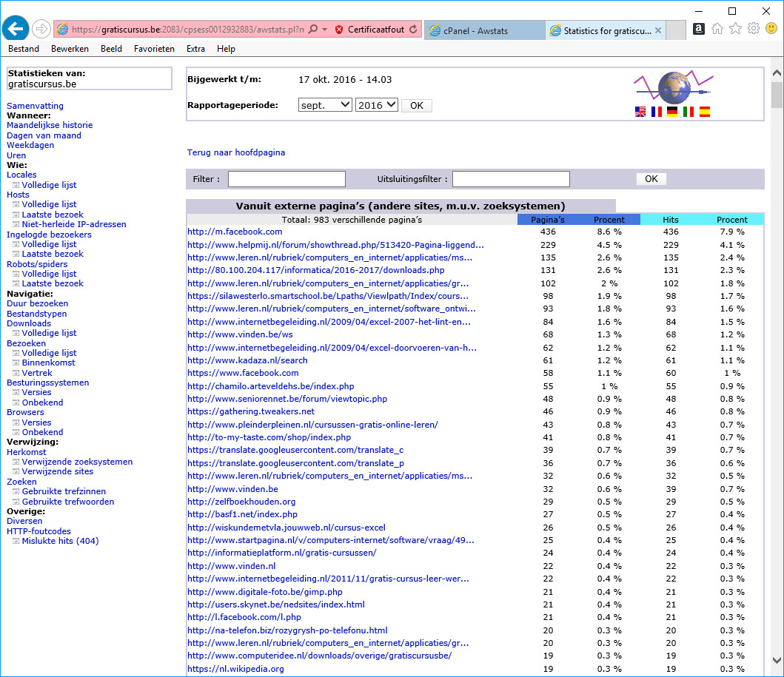Click the browser address bar URL
784x677 pixels.
(187, 30)
